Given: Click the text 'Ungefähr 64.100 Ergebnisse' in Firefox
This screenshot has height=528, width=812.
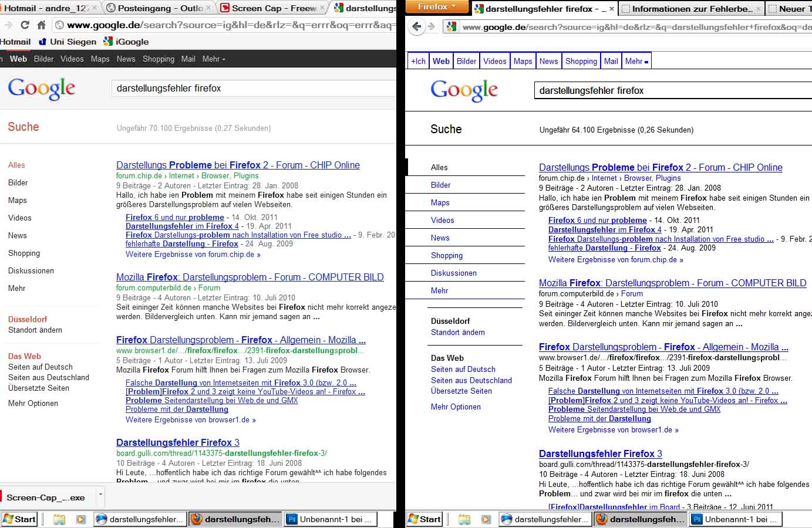Looking at the screenshot, I should point(587,130).
